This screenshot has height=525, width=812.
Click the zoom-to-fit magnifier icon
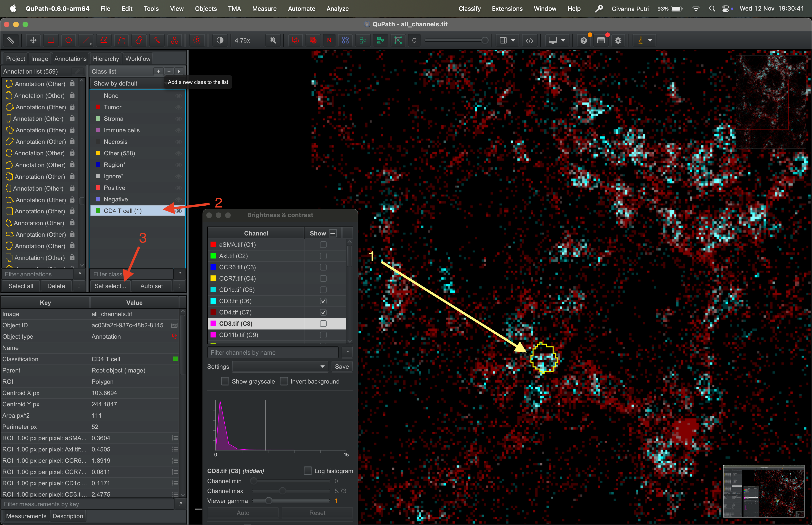(273, 40)
